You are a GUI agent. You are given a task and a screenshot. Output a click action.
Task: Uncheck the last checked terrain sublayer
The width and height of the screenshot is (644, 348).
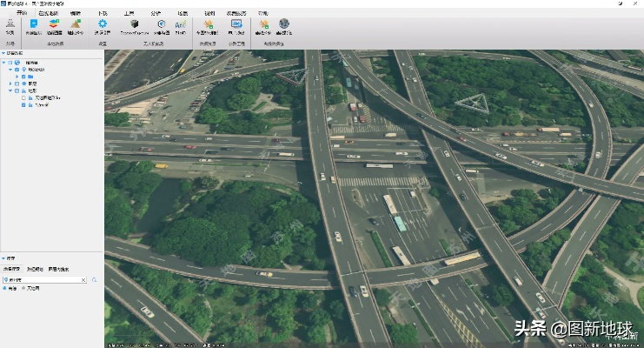24,104
